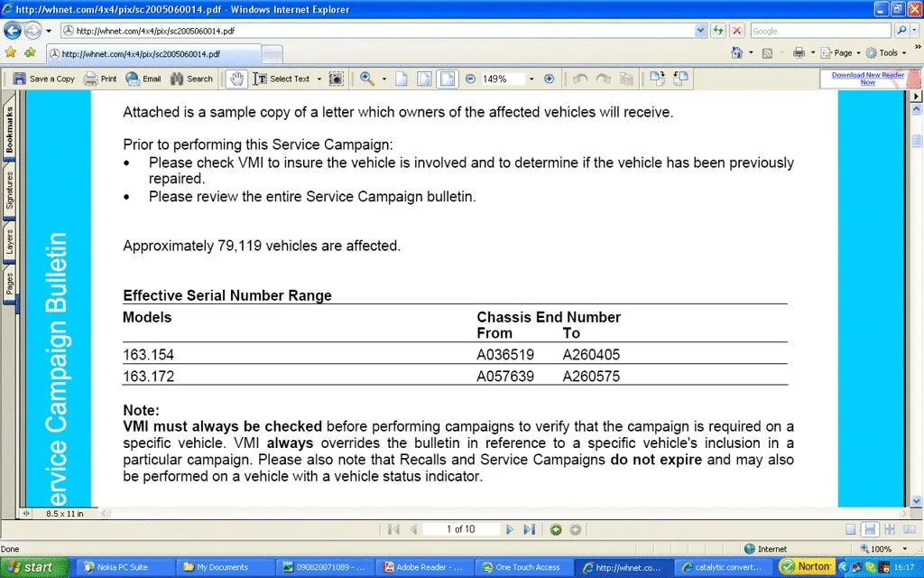
Task: Switch to Continuous page layout
Action: pos(870,529)
